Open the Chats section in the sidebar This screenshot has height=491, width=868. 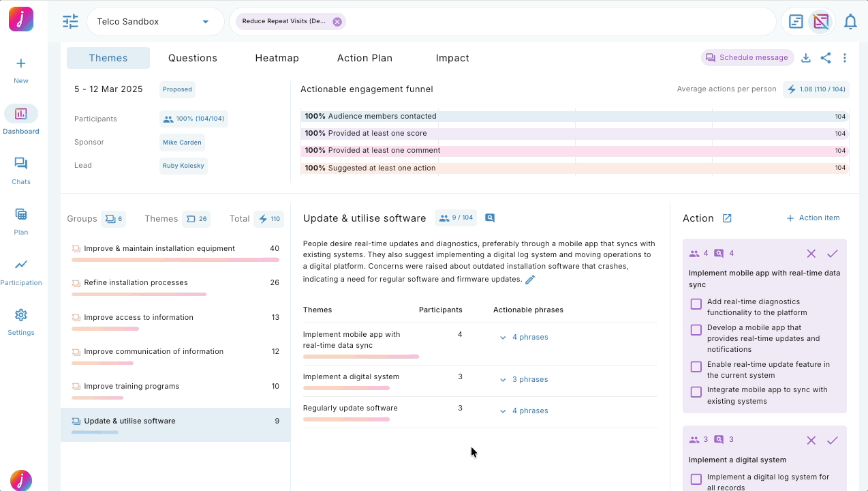tap(21, 170)
